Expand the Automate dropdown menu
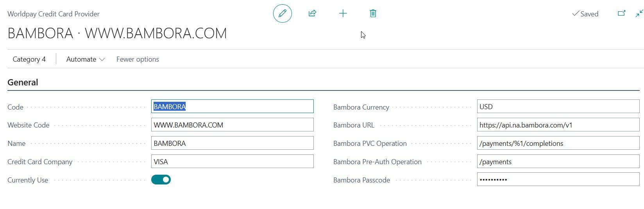 click(85, 59)
